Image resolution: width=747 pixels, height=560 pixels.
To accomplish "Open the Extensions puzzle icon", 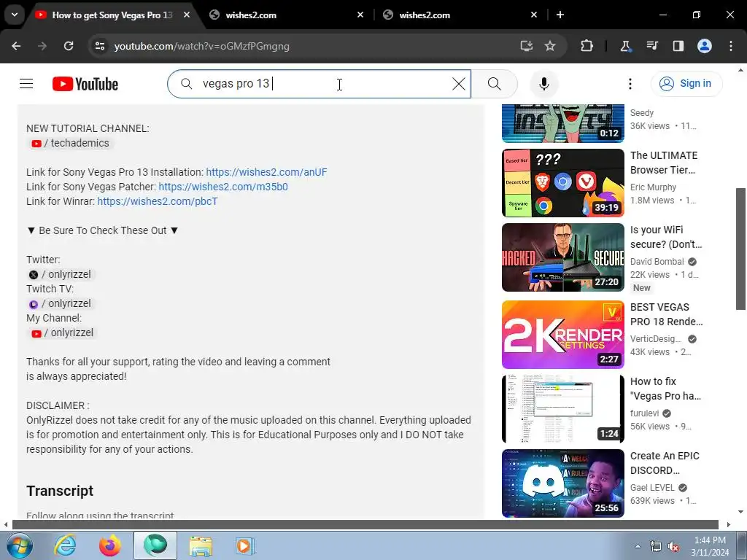I will pyautogui.click(x=587, y=46).
